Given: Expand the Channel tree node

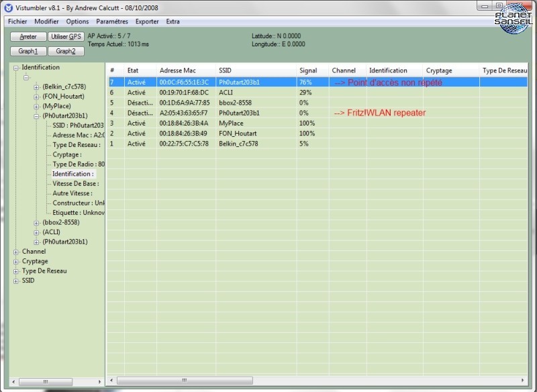Looking at the screenshot, I should (15, 252).
